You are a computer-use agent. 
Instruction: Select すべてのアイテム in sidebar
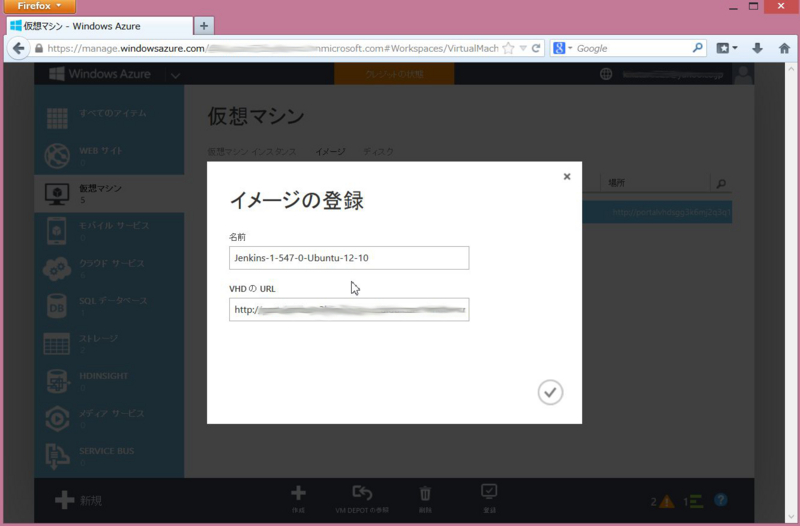pyautogui.click(x=109, y=118)
